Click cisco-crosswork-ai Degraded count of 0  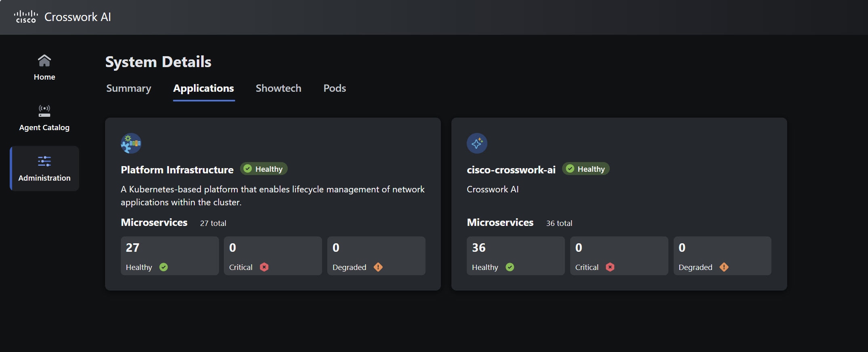click(682, 248)
